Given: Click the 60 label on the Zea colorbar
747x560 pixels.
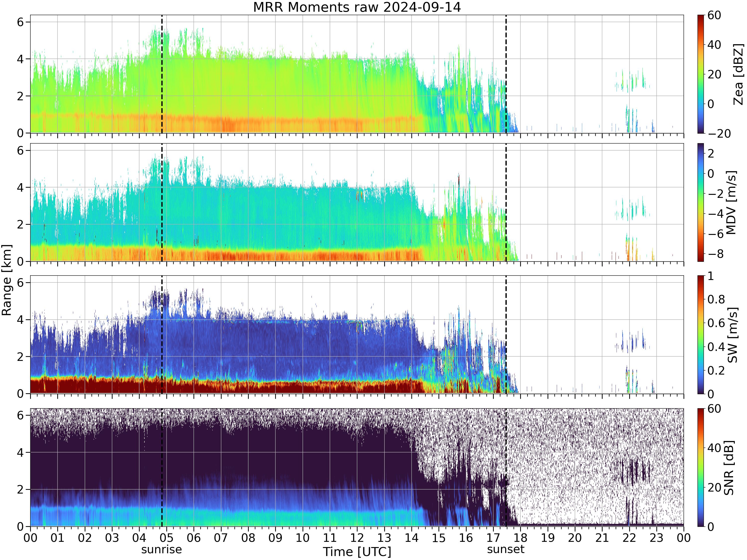Looking at the screenshot, I should [714, 15].
